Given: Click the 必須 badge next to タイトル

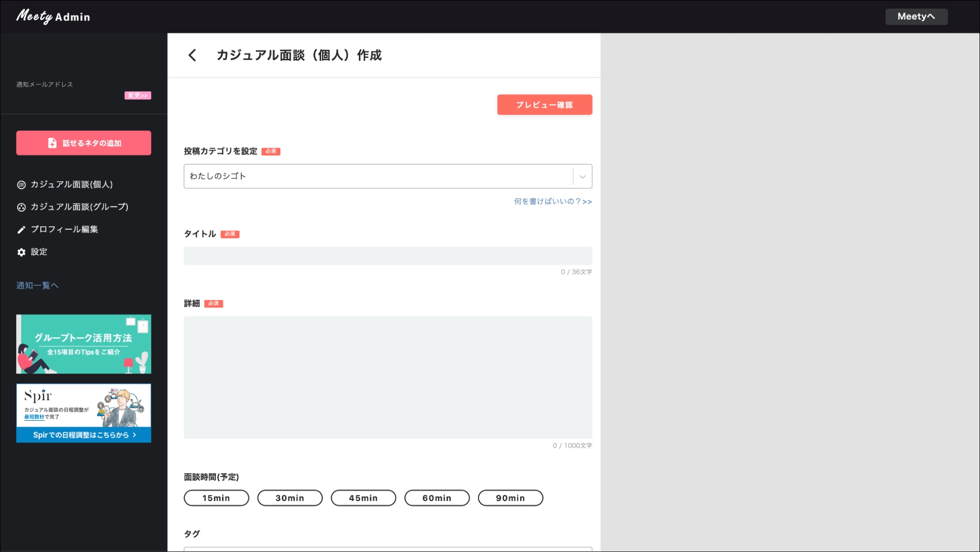Looking at the screenshot, I should pyautogui.click(x=230, y=234).
